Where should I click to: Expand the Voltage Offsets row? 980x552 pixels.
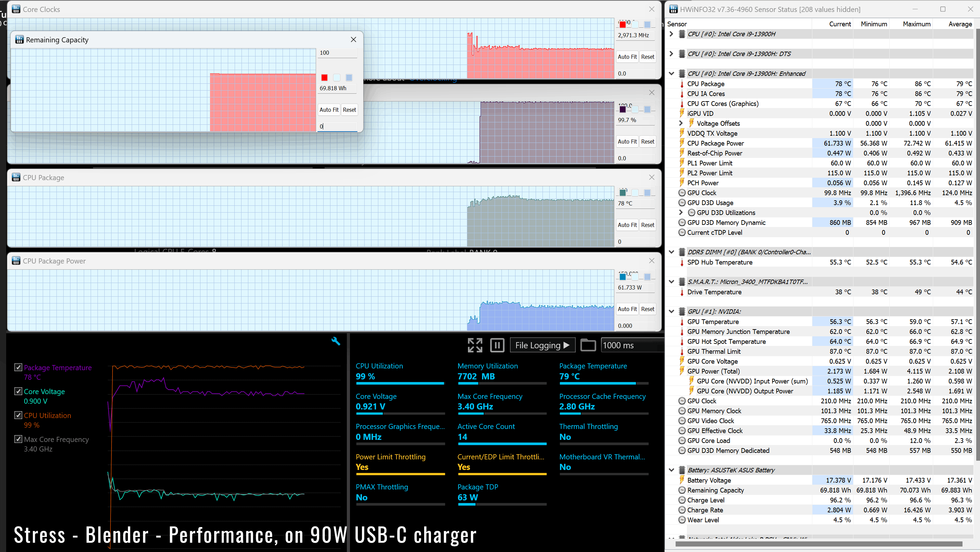point(681,123)
